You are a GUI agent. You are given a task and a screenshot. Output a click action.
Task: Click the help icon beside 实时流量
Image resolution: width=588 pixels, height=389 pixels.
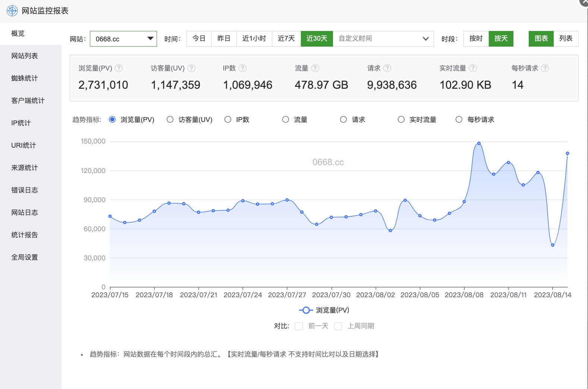pos(473,68)
